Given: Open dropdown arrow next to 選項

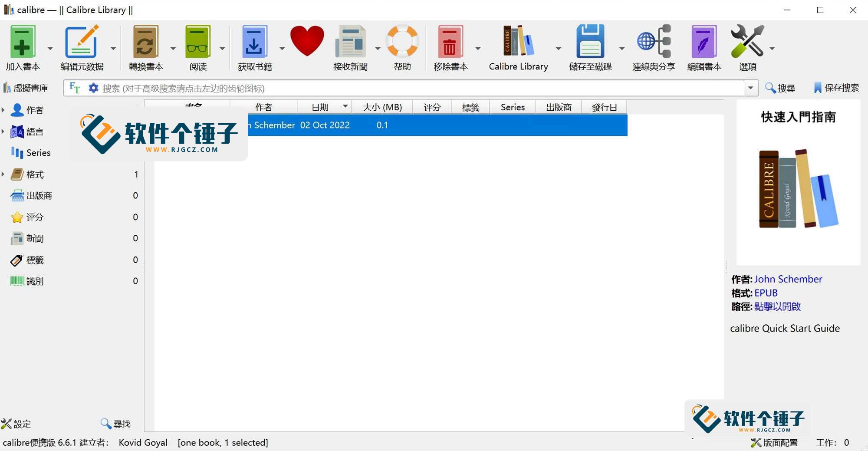Looking at the screenshot, I should coord(772,48).
